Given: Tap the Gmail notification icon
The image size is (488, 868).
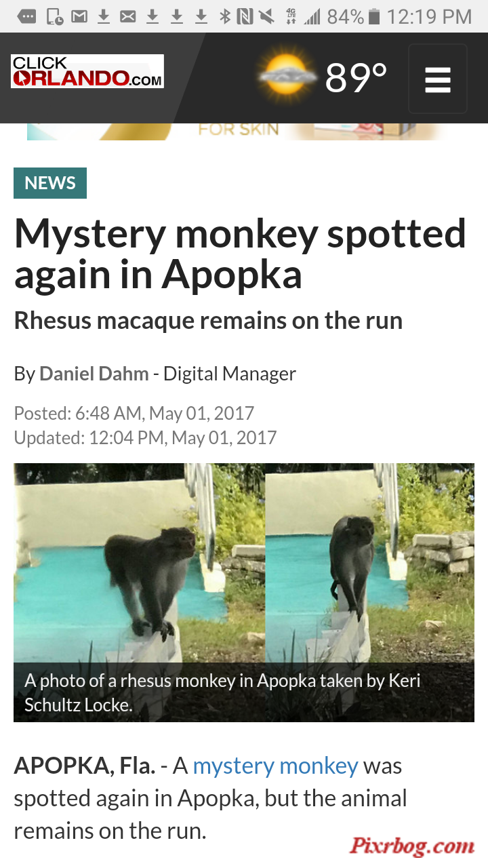Looking at the screenshot, I should 79,16.
